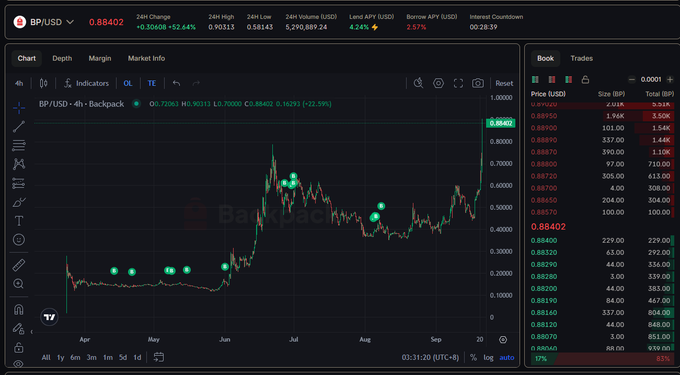Set chart range to 1m
The height and width of the screenshot is (375, 680).
(108, 358)
